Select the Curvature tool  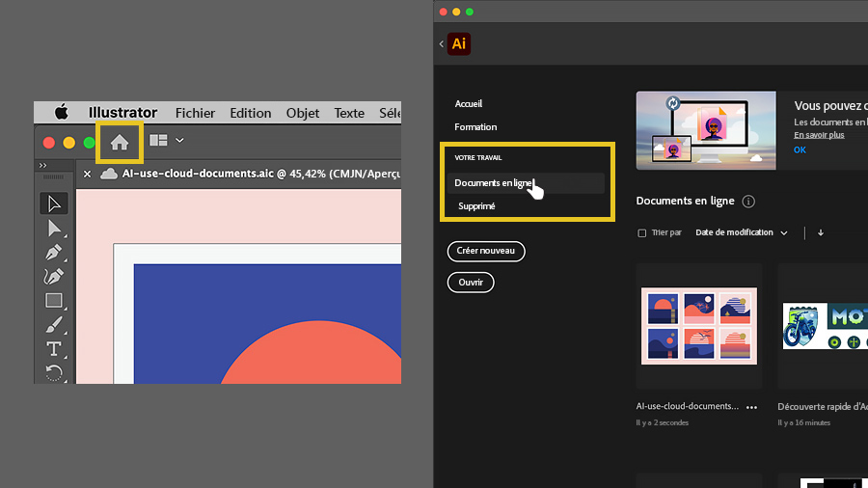54,276
